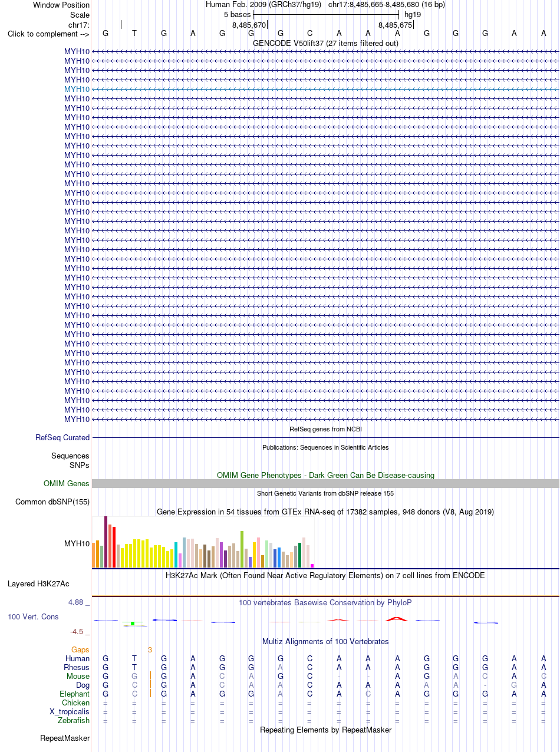Click the Common dbSNP(155) label
The width and height of the screenshot is (560, 752).
(52, 502)
